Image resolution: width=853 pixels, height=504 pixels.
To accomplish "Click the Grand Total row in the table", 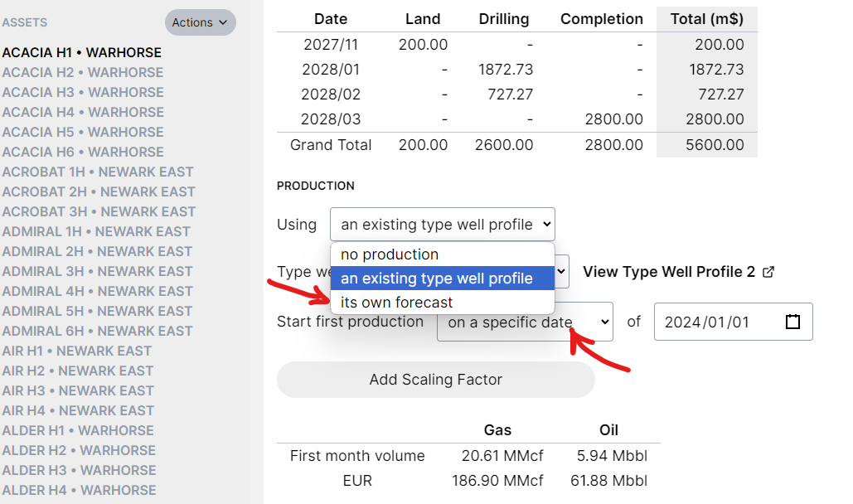I will tap(331, 144).
